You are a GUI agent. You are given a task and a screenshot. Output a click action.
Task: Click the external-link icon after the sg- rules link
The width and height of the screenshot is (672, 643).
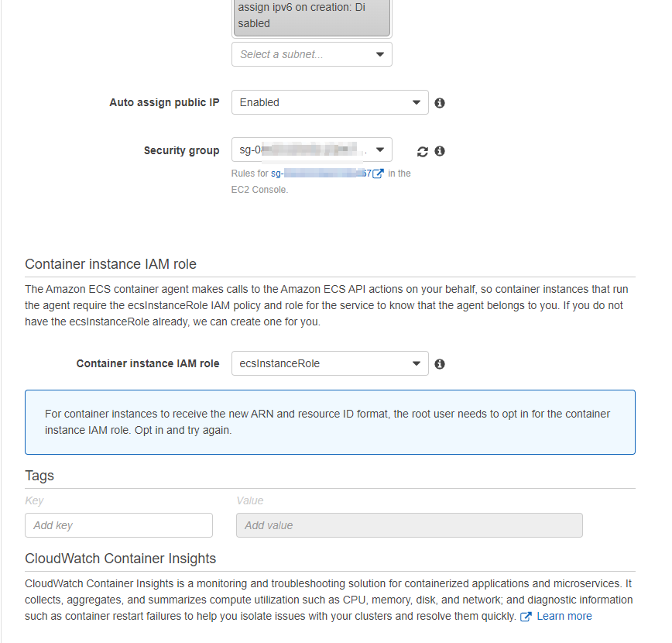point(378,174)
